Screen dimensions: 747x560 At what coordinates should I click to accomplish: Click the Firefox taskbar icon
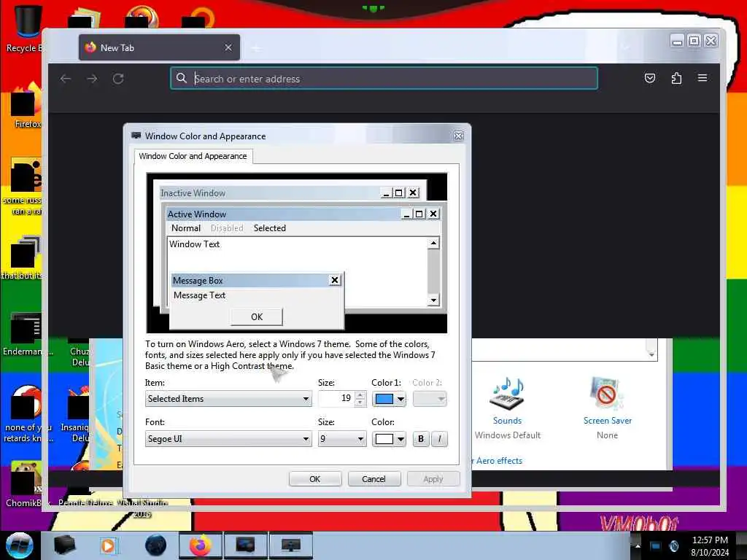pos(200,545)
